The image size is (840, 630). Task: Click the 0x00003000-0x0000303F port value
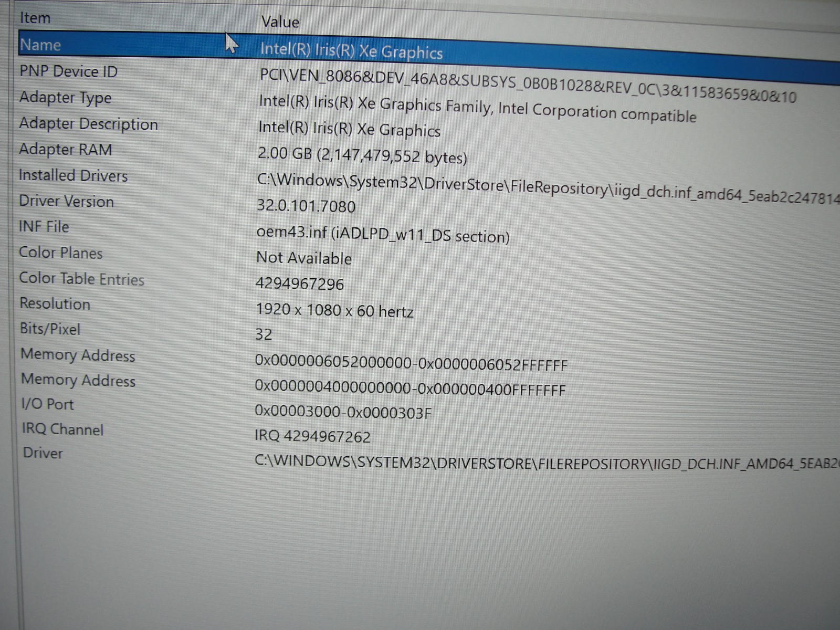point(343,412)
